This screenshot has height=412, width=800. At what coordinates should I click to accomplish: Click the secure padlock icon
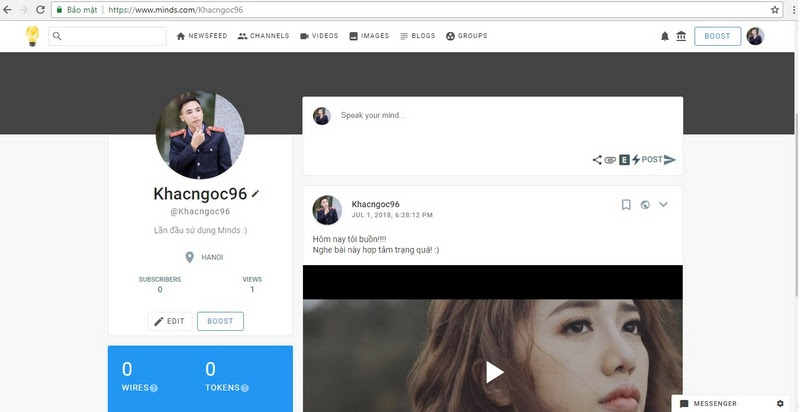pos(59,10)
